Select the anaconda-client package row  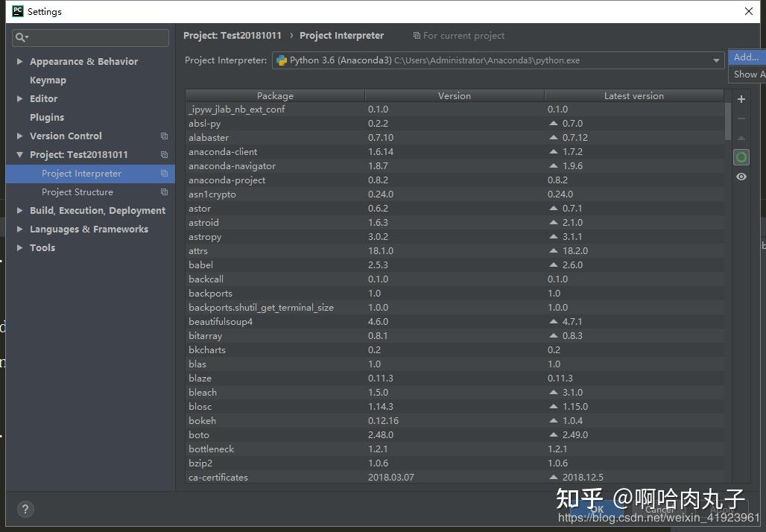tap(455, 152)
